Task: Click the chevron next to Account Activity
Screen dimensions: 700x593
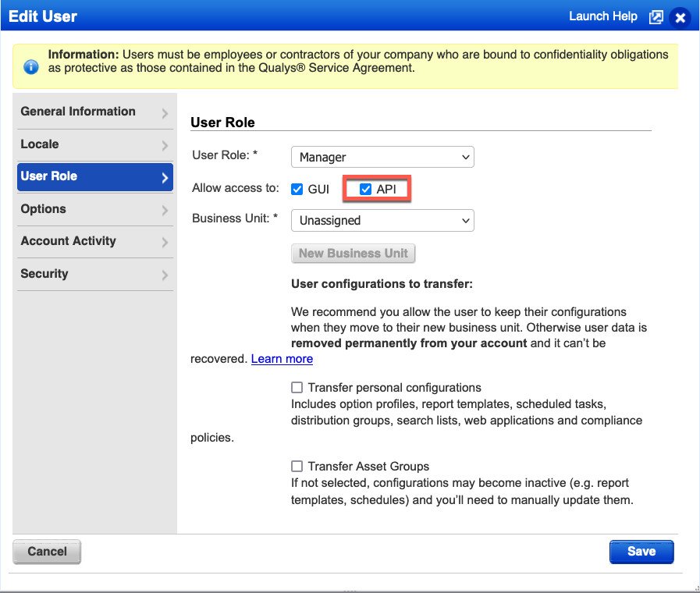Action: (165, 242)
